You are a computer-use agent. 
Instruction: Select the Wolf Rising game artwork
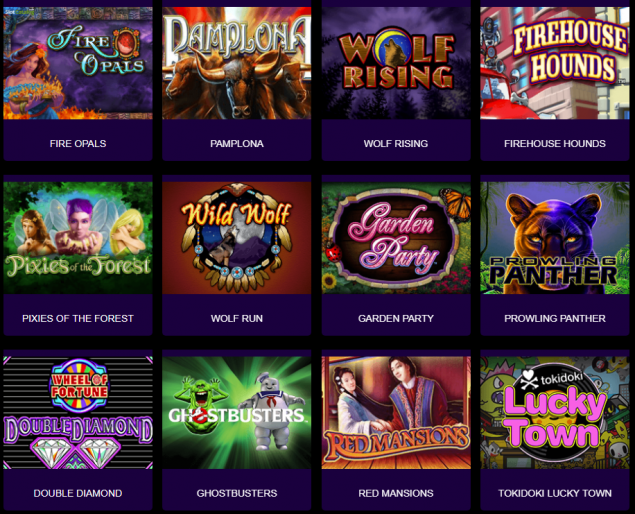coord(396,63)
